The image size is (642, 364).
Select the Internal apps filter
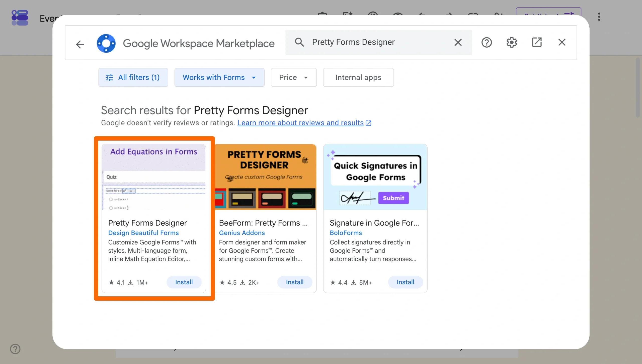[x=358, y=77]
